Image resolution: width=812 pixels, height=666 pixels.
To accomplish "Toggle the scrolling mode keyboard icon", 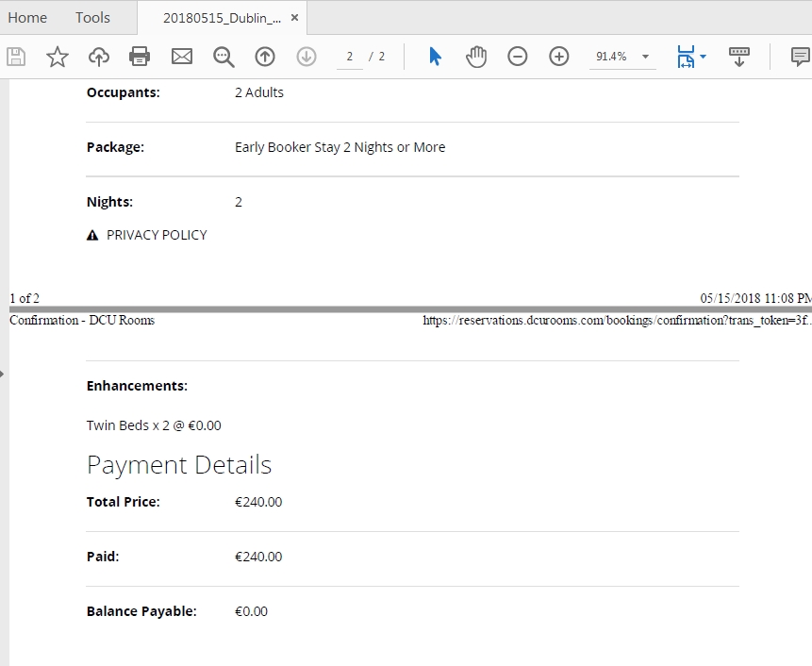I will pyautogui.click(x=739, y=57).
